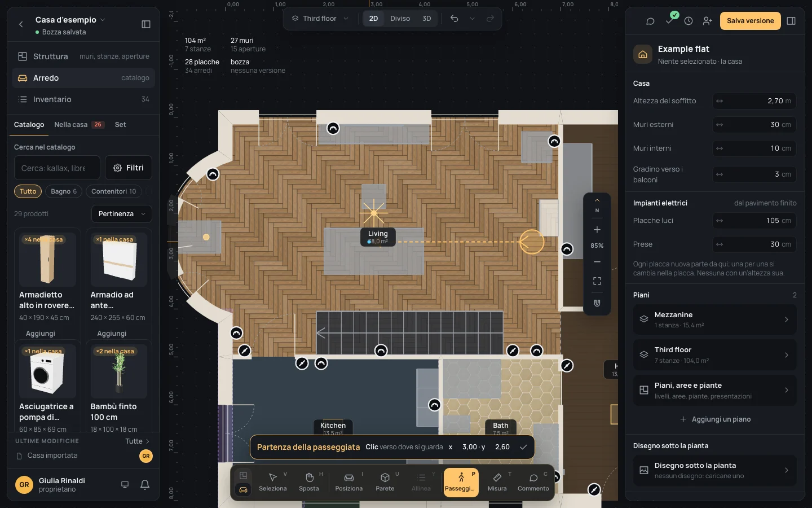Switch to the Nella casa tab
This screenshot has width=812, height=508.
pos(78,125)
